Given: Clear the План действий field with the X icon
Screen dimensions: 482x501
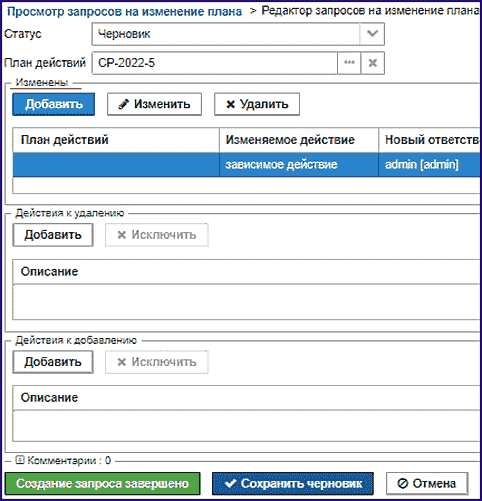Looking at the screenshot, I should (373, 63).
